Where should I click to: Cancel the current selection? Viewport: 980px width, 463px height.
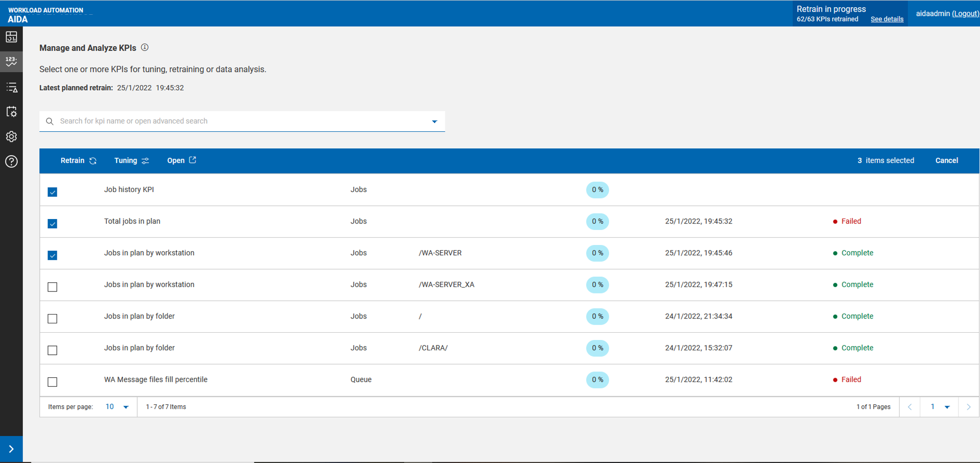click(946, 161)
